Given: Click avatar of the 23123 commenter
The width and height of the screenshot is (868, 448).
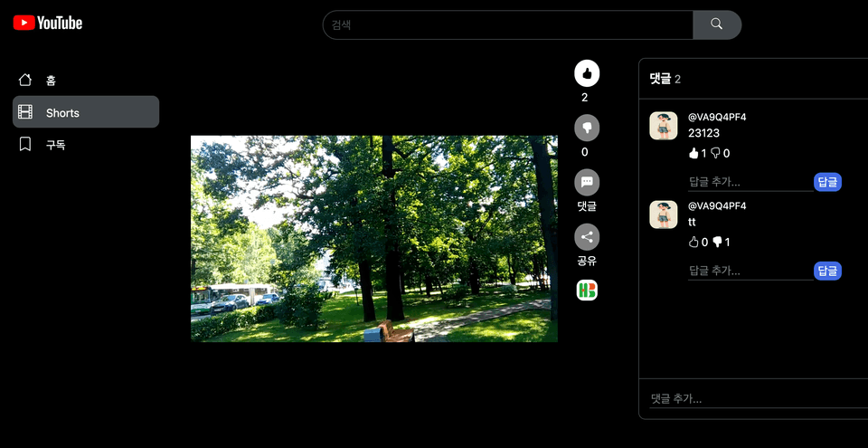Looking at the screenshot, I should (x=663, y=126).
